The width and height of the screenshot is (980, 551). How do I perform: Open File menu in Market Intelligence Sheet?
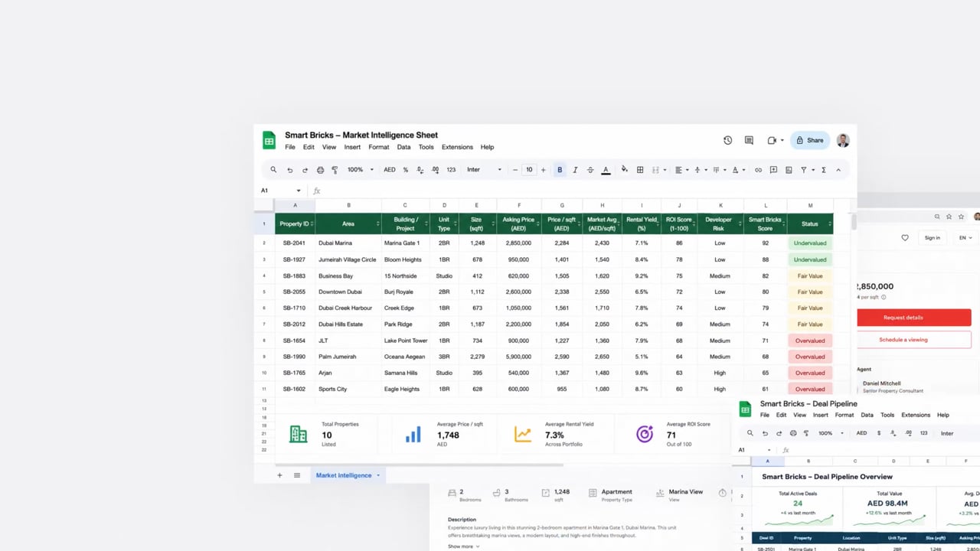coord(290,147)
